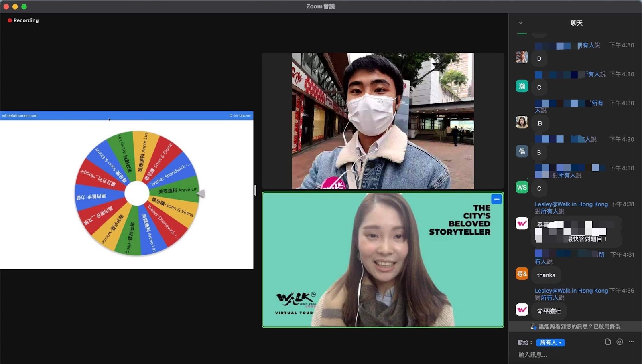Image resolution: width=642 pixels, height=364 pixels.
Task: Select the masked presenter's video tile
Action: pyautogui.click(x=383, y=121)
